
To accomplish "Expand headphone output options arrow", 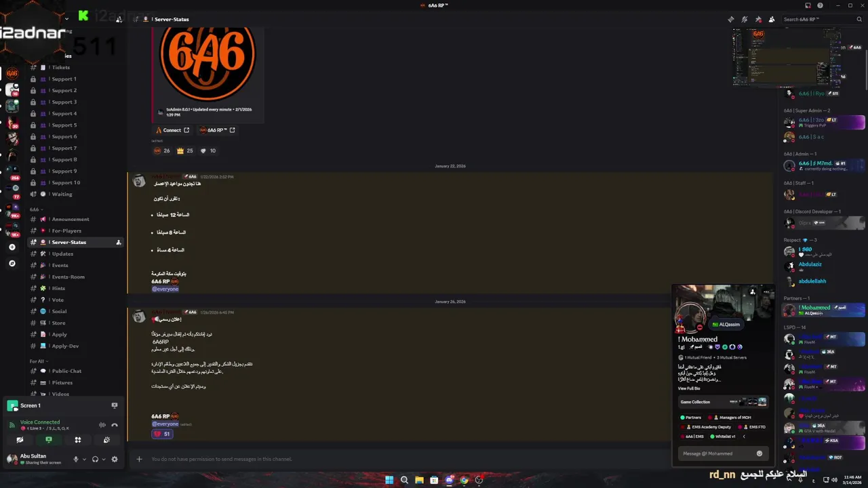I will tap(103, 459).
